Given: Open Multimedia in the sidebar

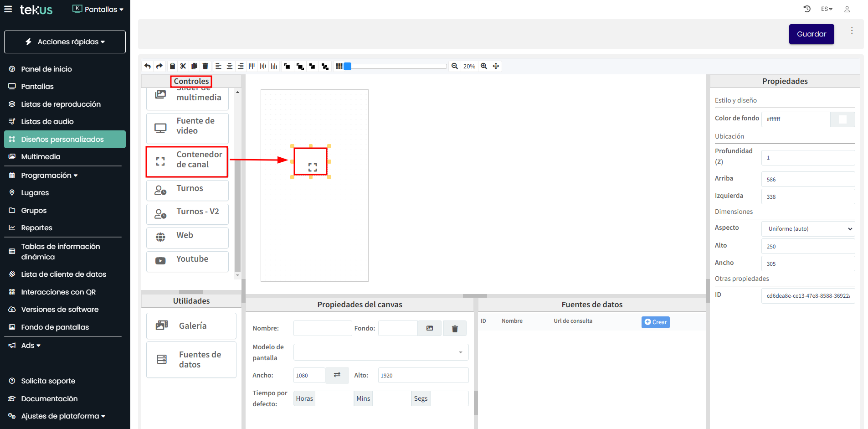Looking at the screenshot, I should click(x=41, y=157).
